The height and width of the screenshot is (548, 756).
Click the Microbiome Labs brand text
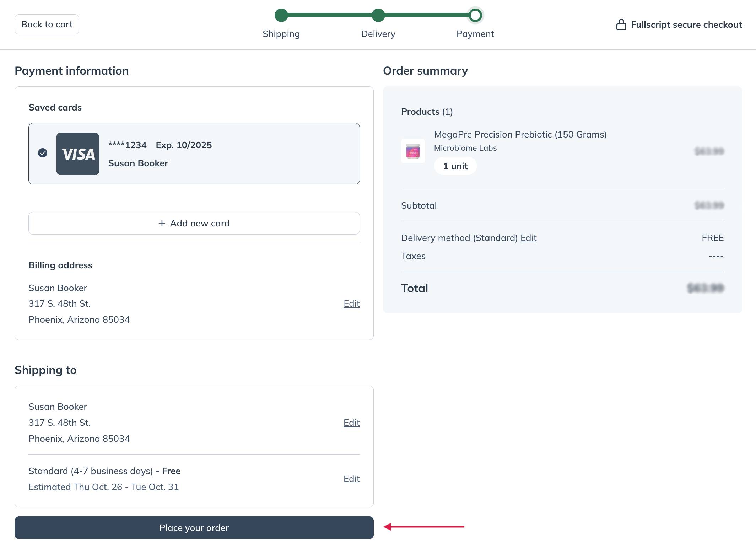point(465,148)
